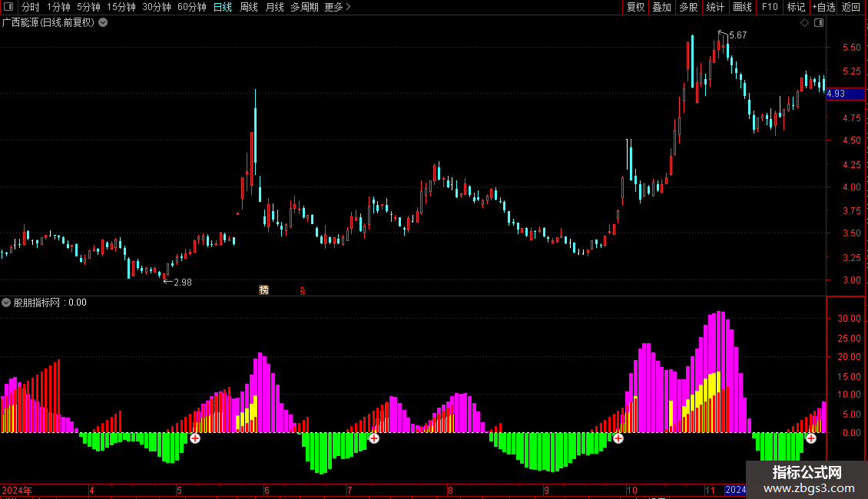The image size is (868, 499).
Task: Expand dropdown beside 广西能源 title
Action: (103, 23)
